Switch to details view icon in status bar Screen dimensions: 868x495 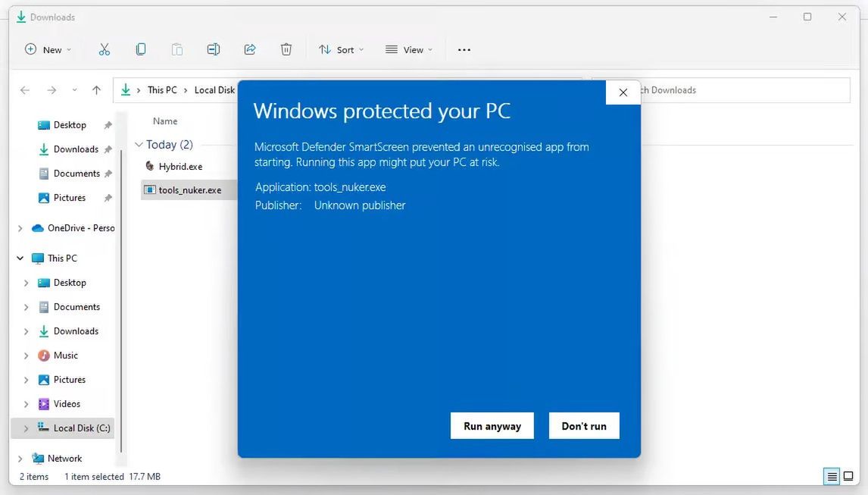tap(832, 476)
